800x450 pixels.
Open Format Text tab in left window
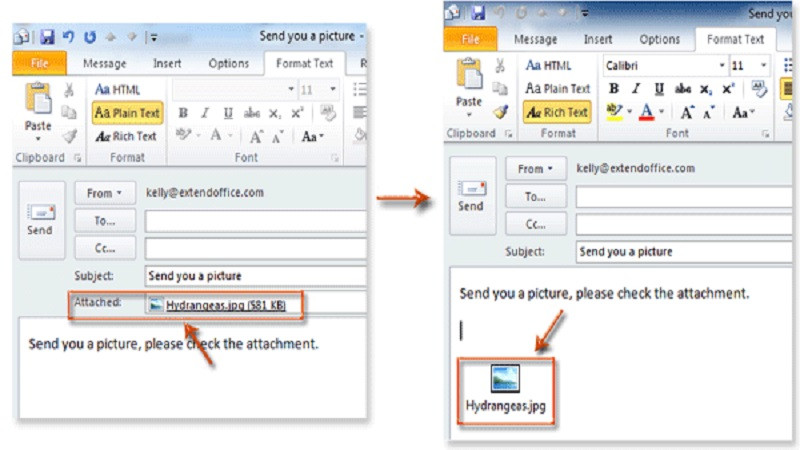[305, 63]
